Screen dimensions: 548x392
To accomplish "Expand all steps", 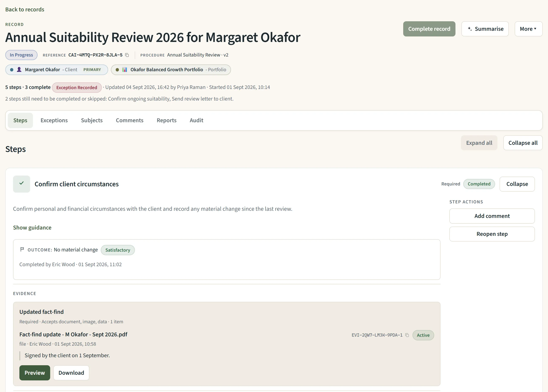I will point(479,143).
